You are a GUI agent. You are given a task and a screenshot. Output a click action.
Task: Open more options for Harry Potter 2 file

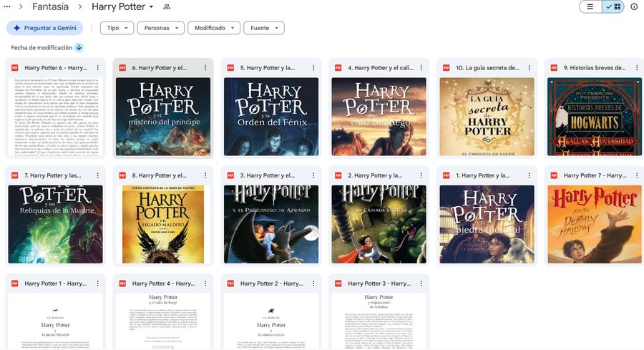[x=313, y=283]
